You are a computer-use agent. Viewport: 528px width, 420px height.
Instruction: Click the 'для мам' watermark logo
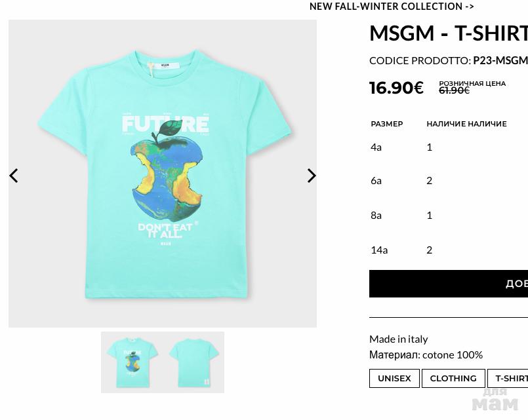495,399
